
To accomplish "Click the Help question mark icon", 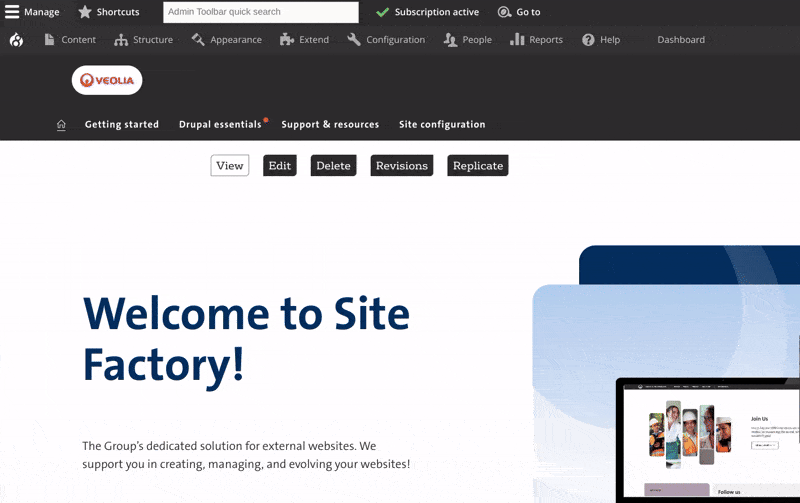I will (588, 40).
